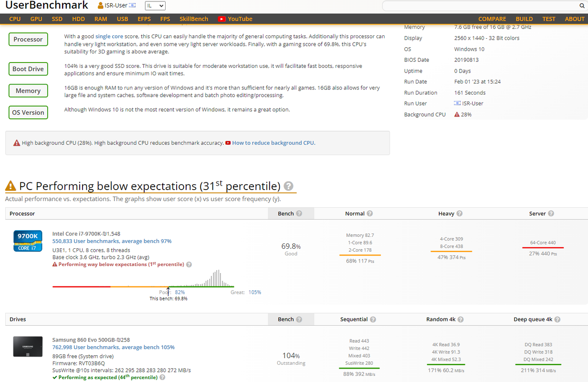Click the Israel flag next to Run User
This screenshot has width=588, height=382.
click(x=457, y=104)
